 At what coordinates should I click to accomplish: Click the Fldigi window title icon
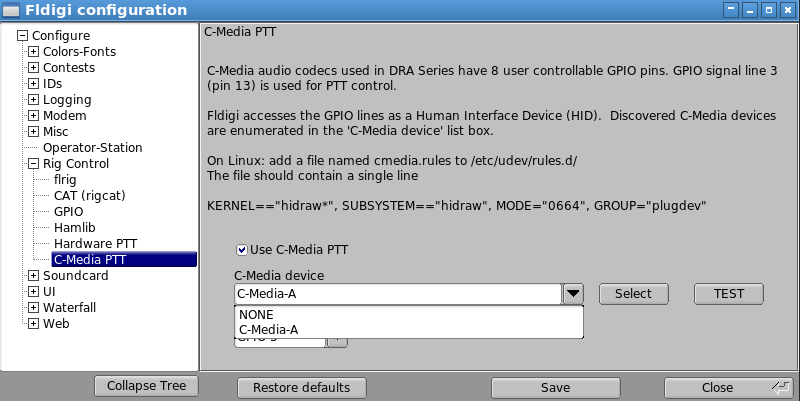click(11, 10)
